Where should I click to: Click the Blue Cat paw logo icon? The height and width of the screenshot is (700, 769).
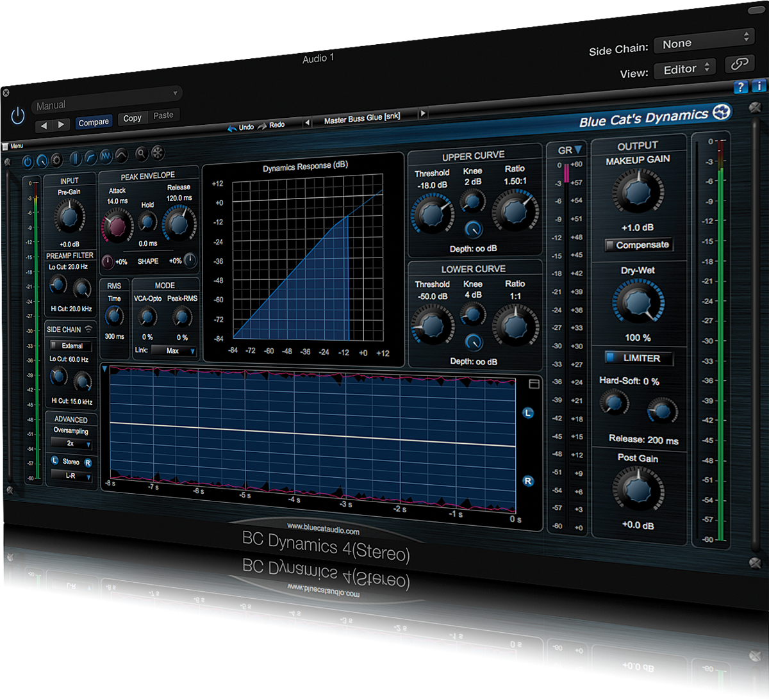722,112
